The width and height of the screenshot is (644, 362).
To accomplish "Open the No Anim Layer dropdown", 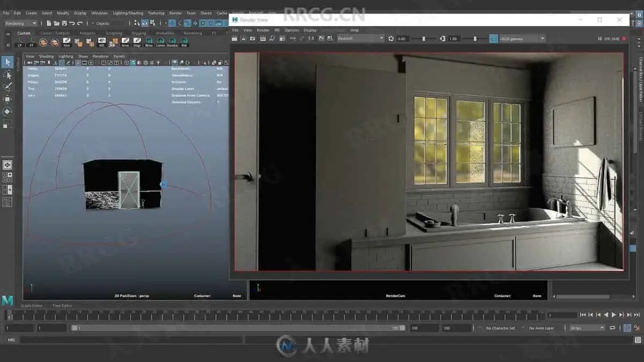I will click(542, 328).
